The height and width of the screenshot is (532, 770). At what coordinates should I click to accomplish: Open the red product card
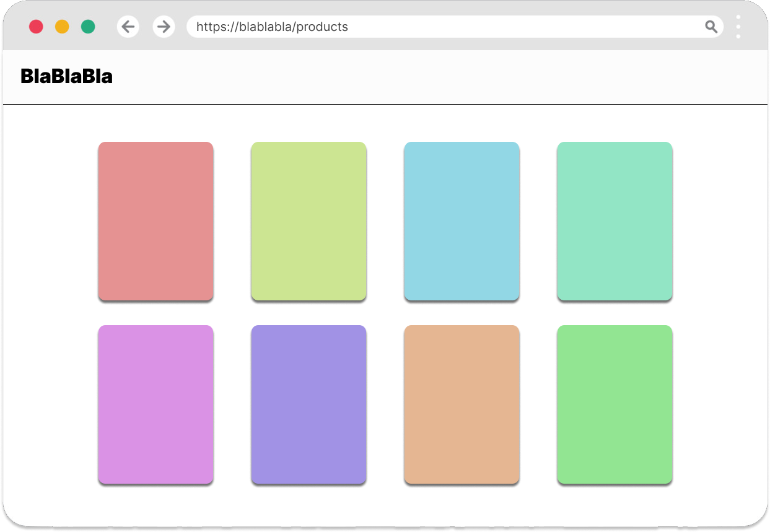point(155,221)
